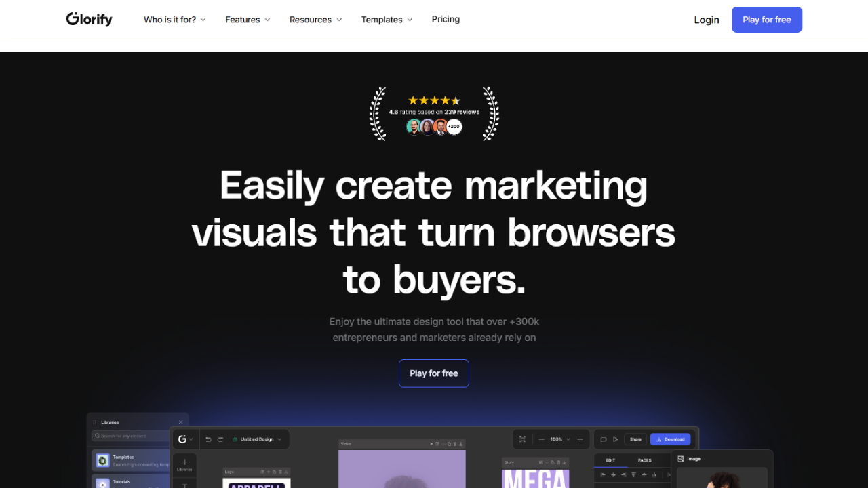The image size is (868, 488).
Task: Click the Redo arrow icon
Action: pos(220,439)
